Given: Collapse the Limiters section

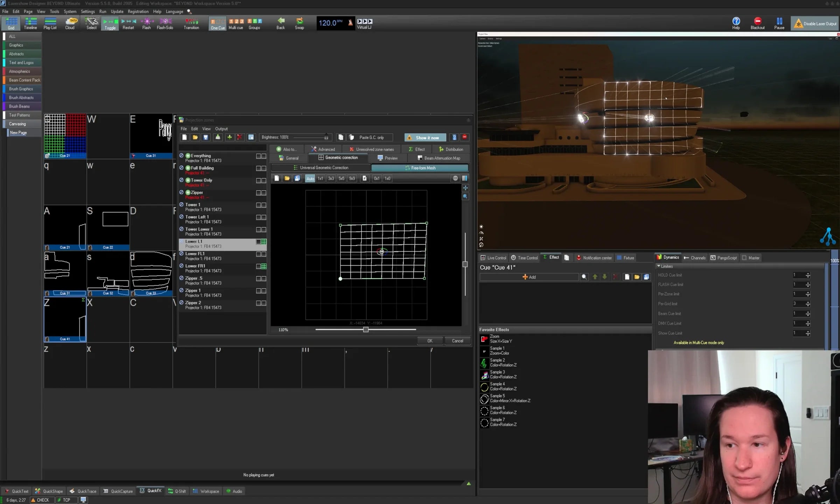Looking at the screenshot, I should [659, 266].
